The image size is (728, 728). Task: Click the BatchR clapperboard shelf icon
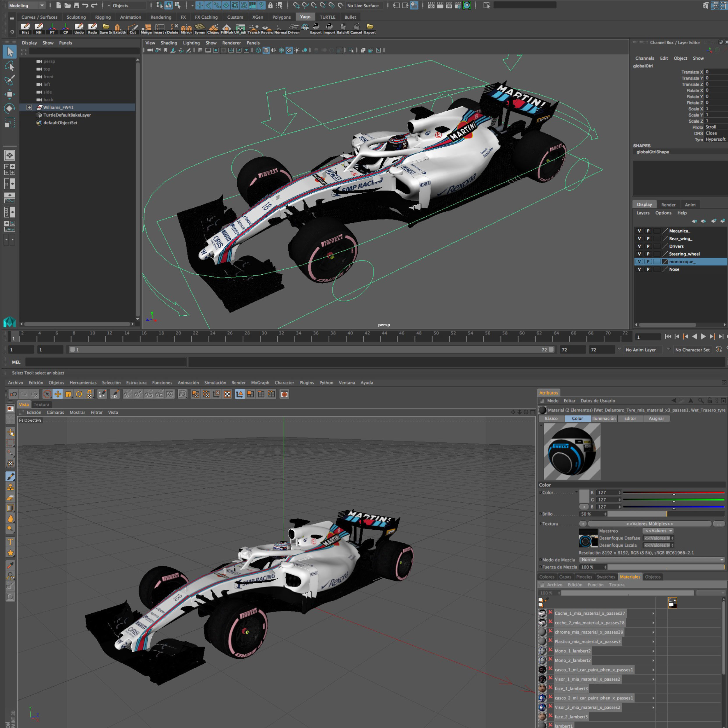343,29
